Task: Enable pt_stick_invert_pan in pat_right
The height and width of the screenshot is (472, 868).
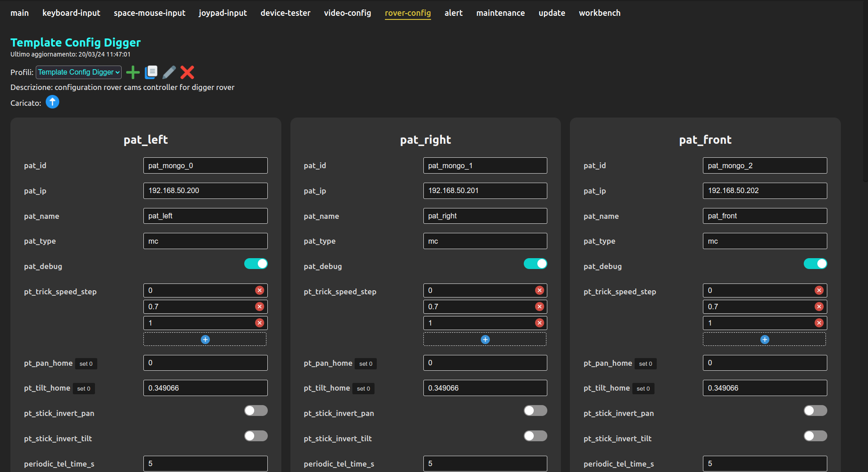Action: click(x=536, y=411)
